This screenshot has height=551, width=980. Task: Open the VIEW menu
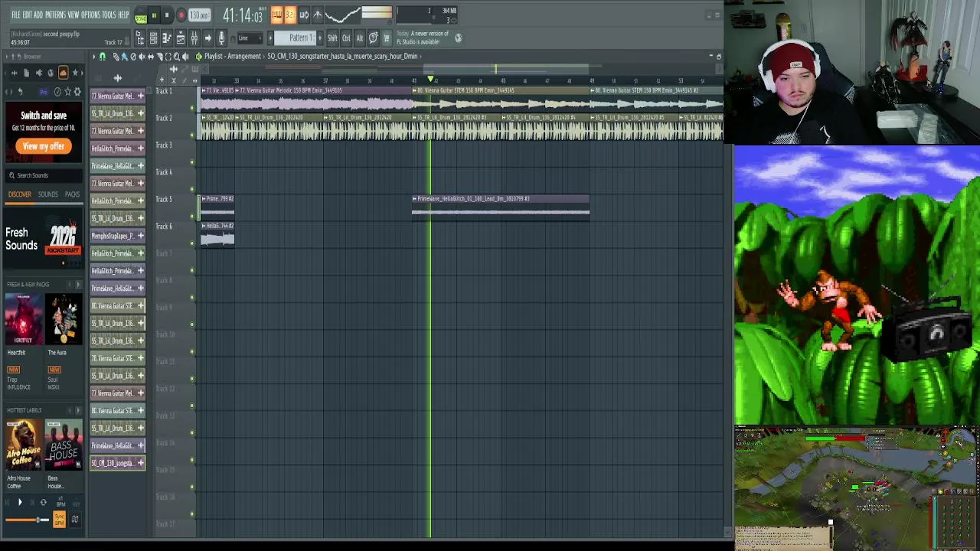73,15
